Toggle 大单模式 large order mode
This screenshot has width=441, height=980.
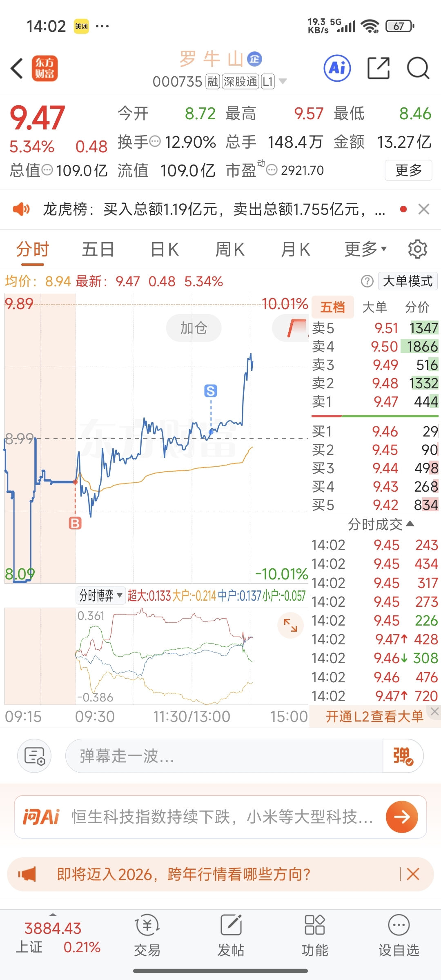[x=408, y=281]
